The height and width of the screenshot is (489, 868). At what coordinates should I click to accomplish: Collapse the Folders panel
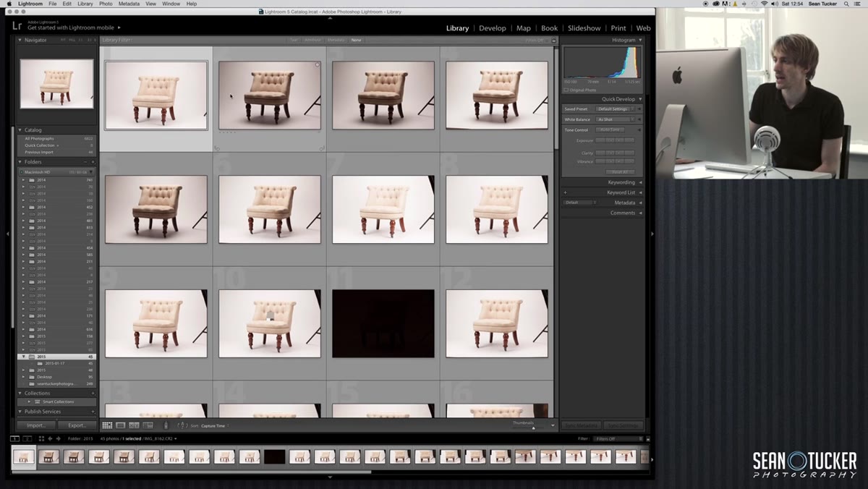coord(20,162)
